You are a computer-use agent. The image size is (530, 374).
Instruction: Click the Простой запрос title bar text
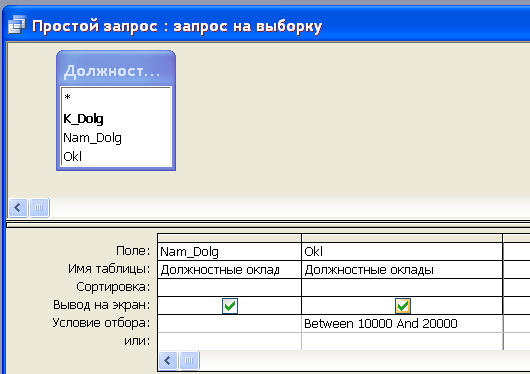[x=177, y=26]
